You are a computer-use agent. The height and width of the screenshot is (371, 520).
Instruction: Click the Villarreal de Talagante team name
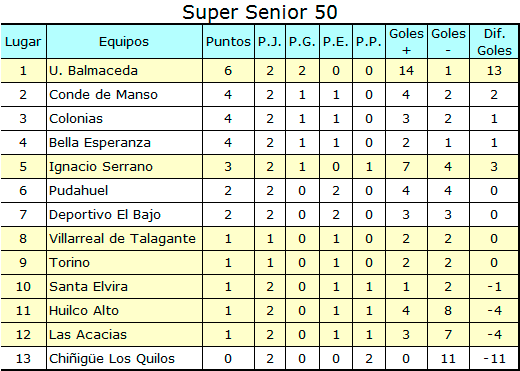(x=124, y=239)
